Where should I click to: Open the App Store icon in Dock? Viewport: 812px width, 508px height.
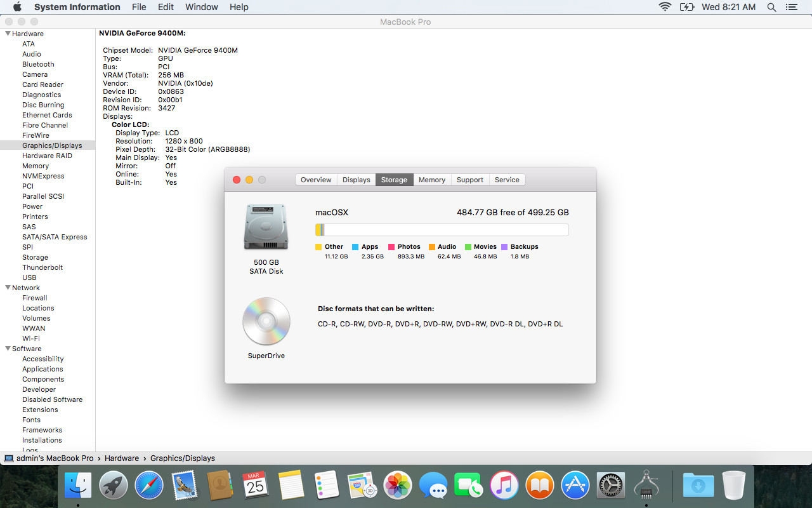(575, 486)
